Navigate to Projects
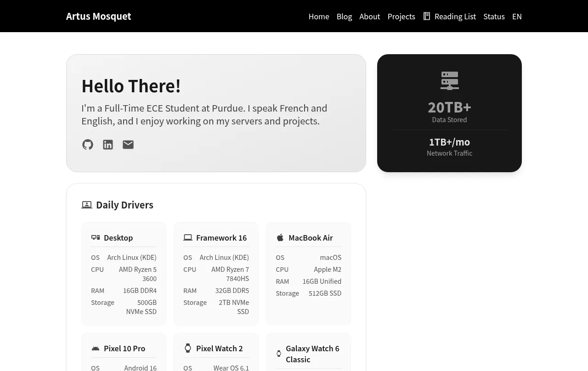The height and width of the screenshot is (371, 588). (401, 17)
